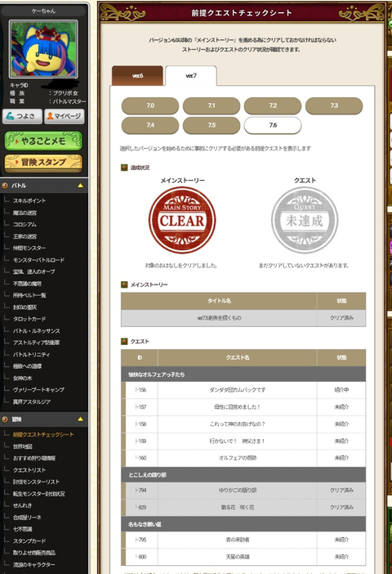
Task: Click the grey Quest 未達成 stamp
Action: tap(305, 221)
